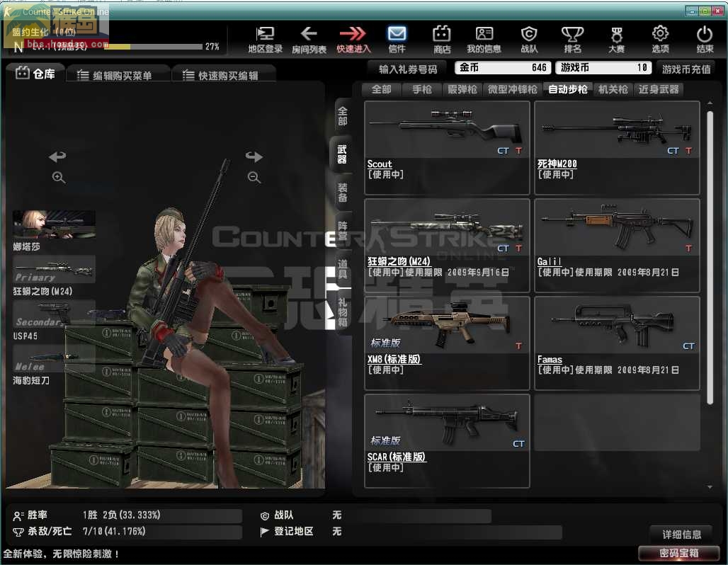
Task: Select the 自动步枪 rifles filter tab
Action: click(568, 89)
